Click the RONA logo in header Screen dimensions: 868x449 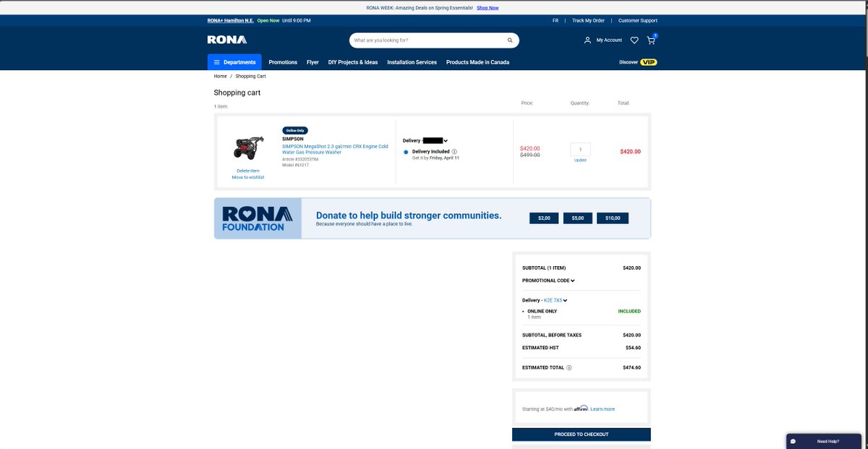click(x=227, y=40)
